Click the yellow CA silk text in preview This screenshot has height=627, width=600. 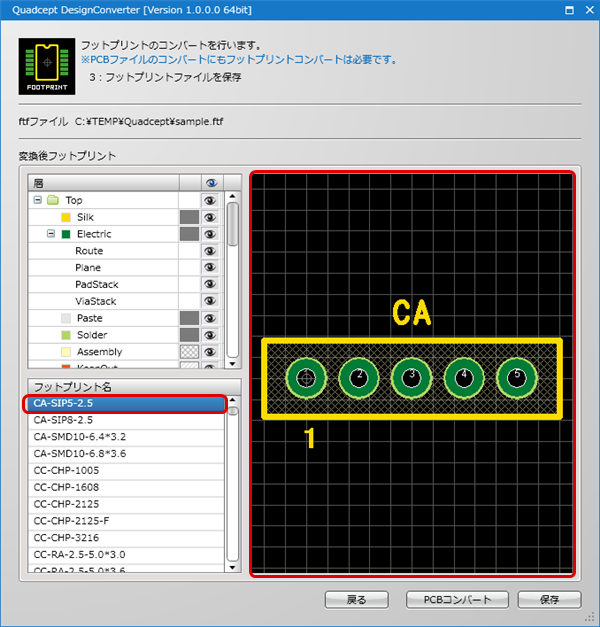(x=412, y=313)
